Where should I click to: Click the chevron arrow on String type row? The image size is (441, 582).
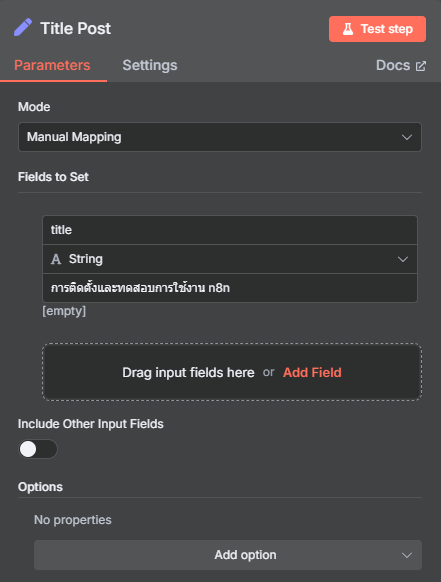tap(403, 259)
